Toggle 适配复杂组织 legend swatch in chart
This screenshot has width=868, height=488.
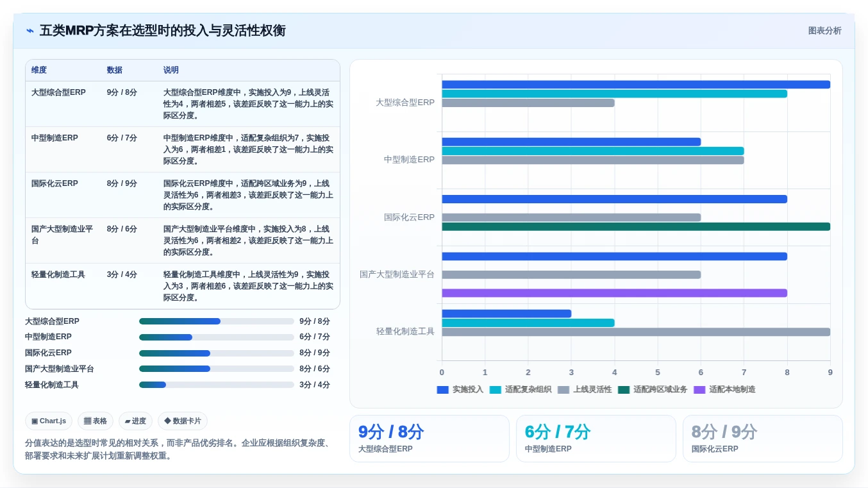495,389
